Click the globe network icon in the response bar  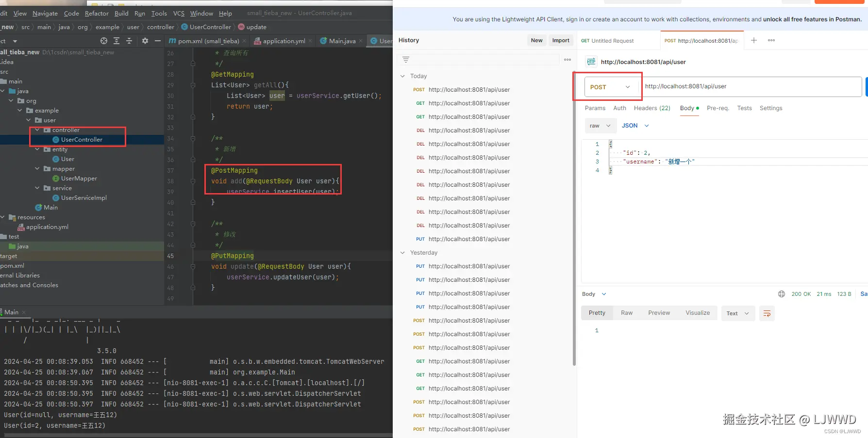782,294
